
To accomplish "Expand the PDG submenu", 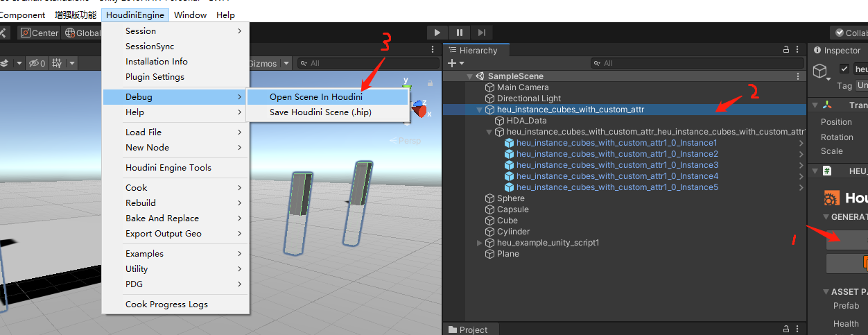I will click(x=175, y=284).
